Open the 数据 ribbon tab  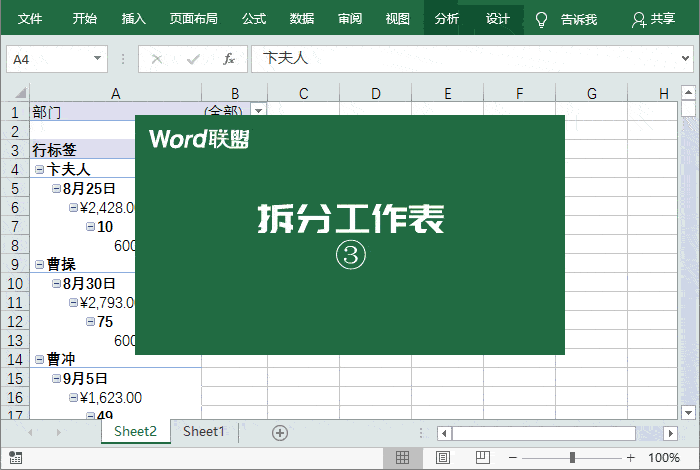point(301,19)
